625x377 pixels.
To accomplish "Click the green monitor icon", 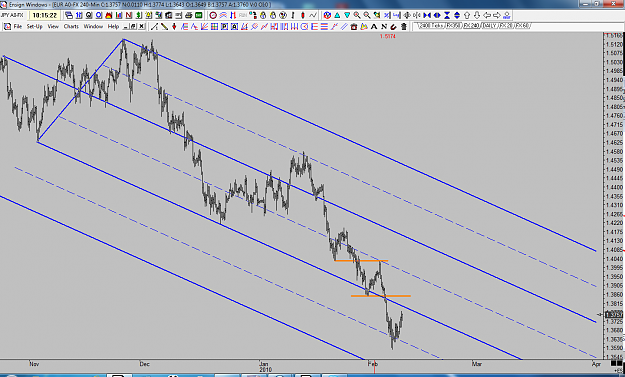I will [199, 15].
